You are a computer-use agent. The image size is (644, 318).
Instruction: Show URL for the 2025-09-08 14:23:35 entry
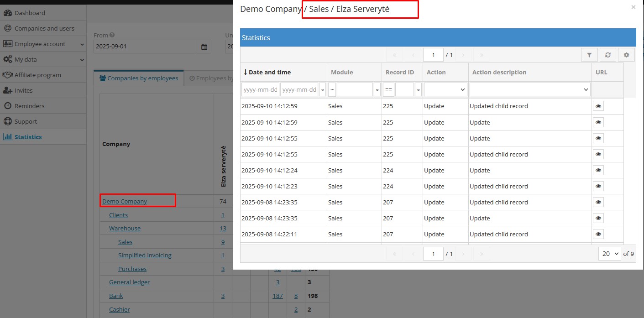click(x=598, y=202)
